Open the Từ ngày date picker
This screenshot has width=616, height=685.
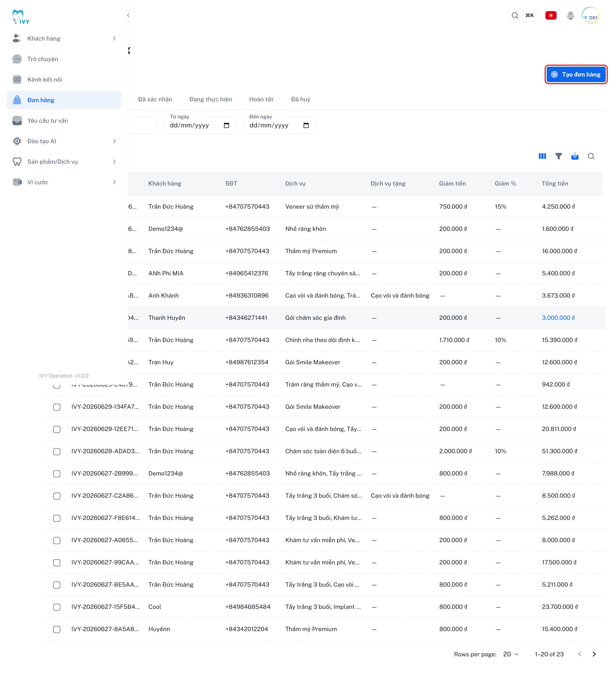(x=227, y=125)
